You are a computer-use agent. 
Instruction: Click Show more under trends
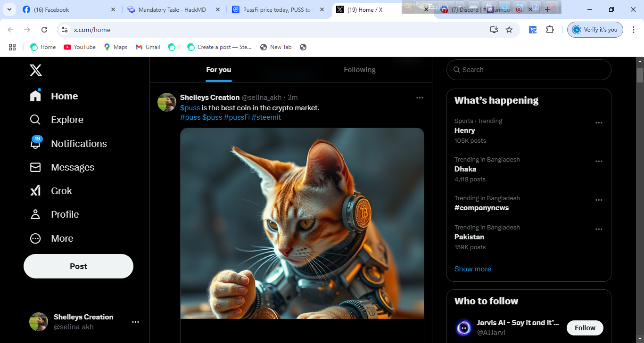[x=472, y=269]
